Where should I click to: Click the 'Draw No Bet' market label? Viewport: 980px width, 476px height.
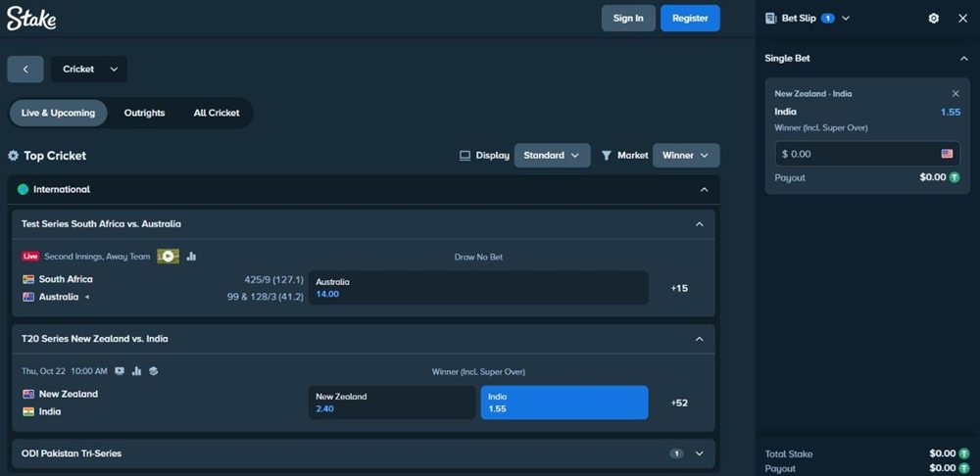(x=478, y=257)
